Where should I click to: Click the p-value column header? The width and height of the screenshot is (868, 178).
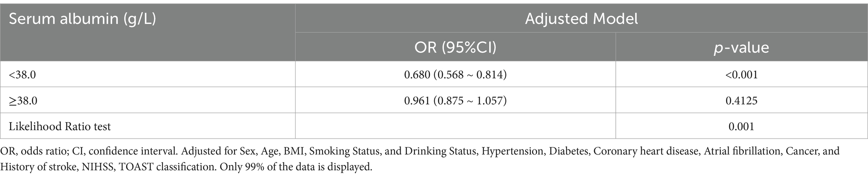click(741, 47)
